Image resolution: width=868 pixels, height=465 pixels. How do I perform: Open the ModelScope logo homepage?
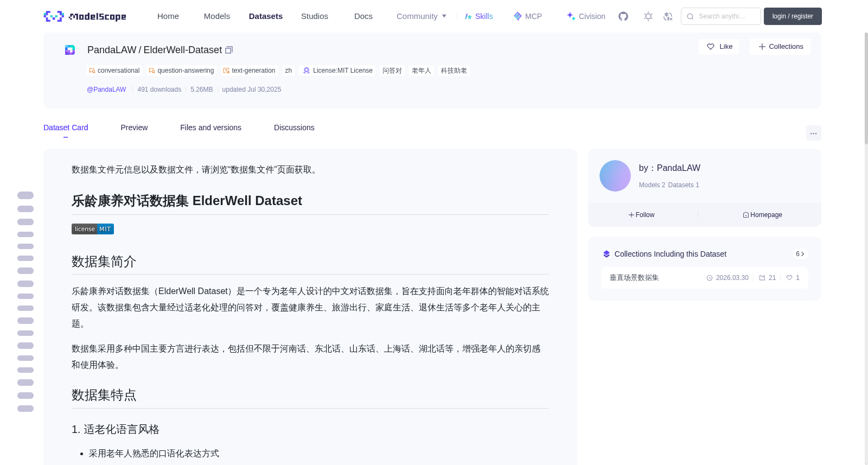(x=85, y=16)
